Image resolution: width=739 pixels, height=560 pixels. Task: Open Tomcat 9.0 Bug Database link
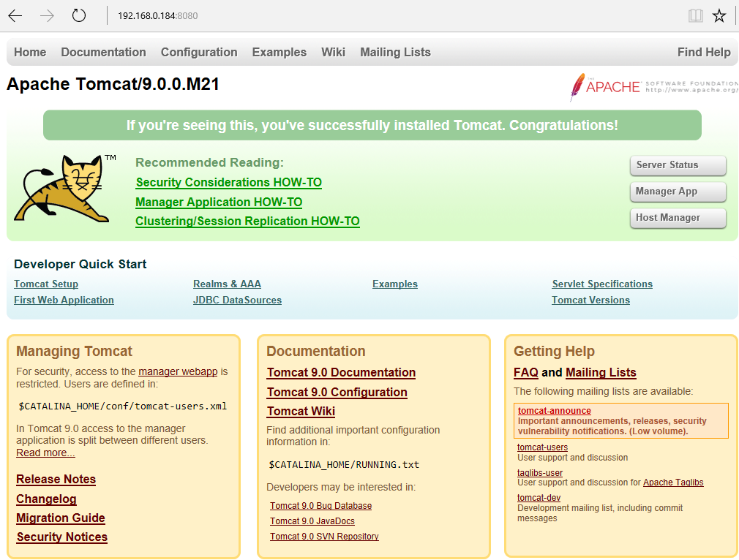pos(320,506)
